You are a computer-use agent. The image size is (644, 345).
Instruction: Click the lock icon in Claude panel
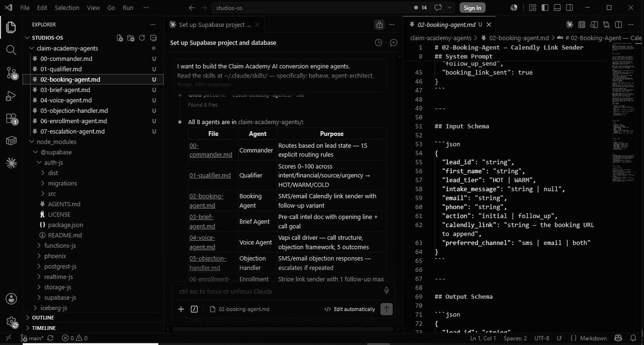pos(379,25)
